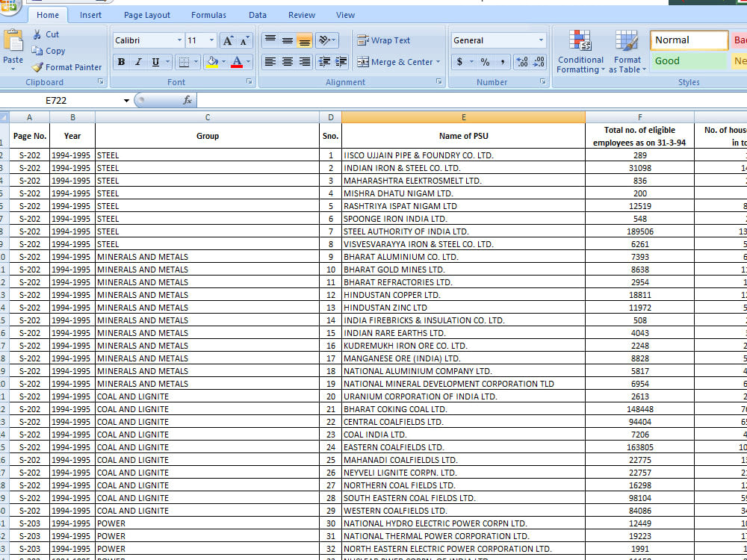Copy the selected cells

[x=48, y=51]
